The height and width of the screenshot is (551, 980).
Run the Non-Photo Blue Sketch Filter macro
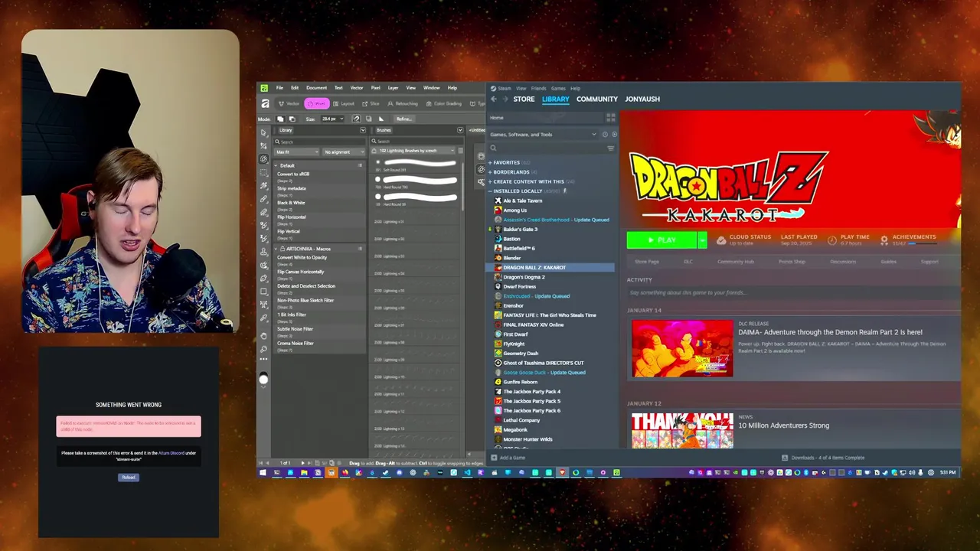pos(305,300)
